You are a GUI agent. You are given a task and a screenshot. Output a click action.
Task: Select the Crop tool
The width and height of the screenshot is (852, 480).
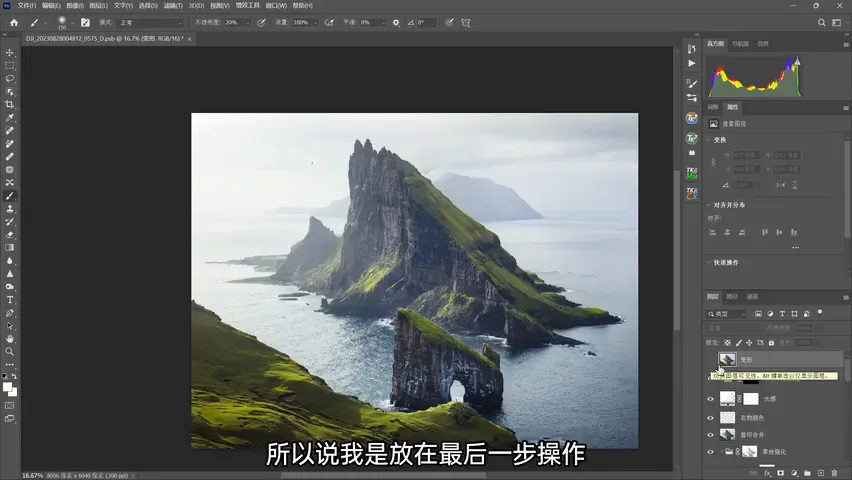(10, 104)
